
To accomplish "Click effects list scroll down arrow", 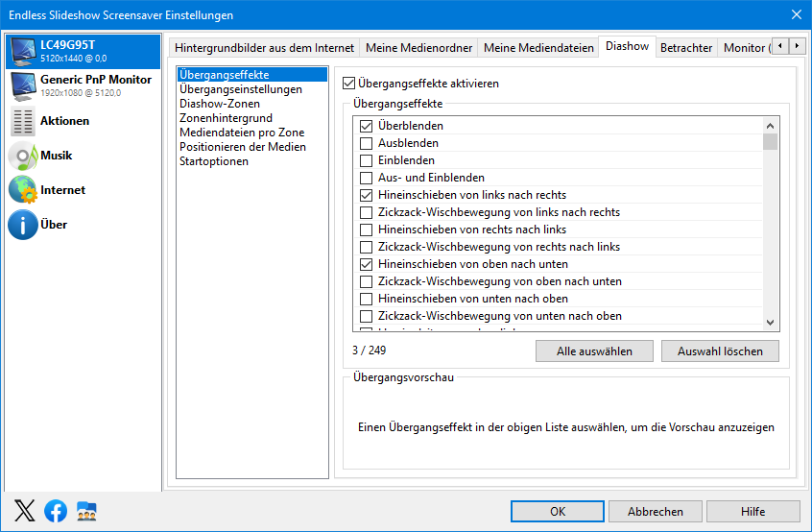I will pyautogui.click(x=770, y=323).
